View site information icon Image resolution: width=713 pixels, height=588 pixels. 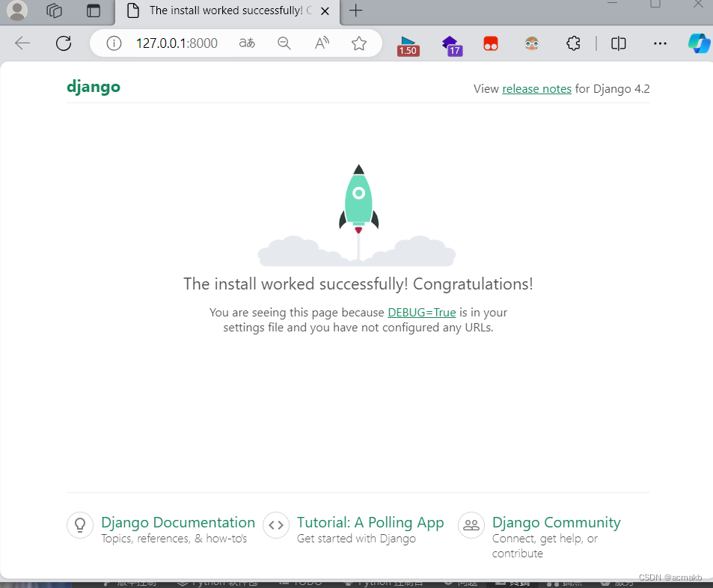(114, 43)
